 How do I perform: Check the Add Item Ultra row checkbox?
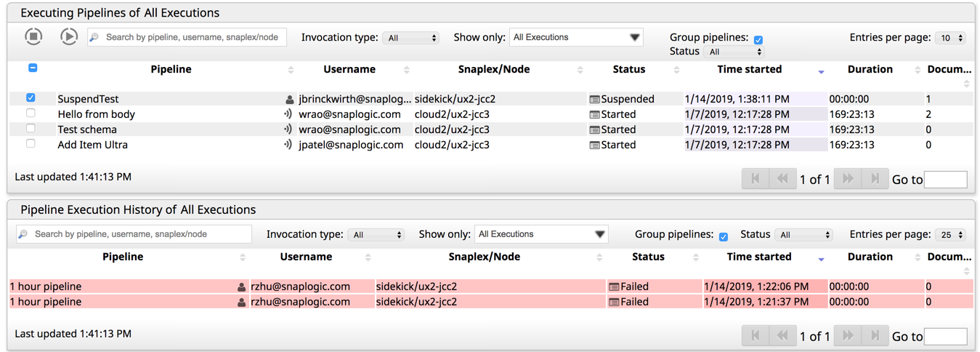click(x=31, y=143)
